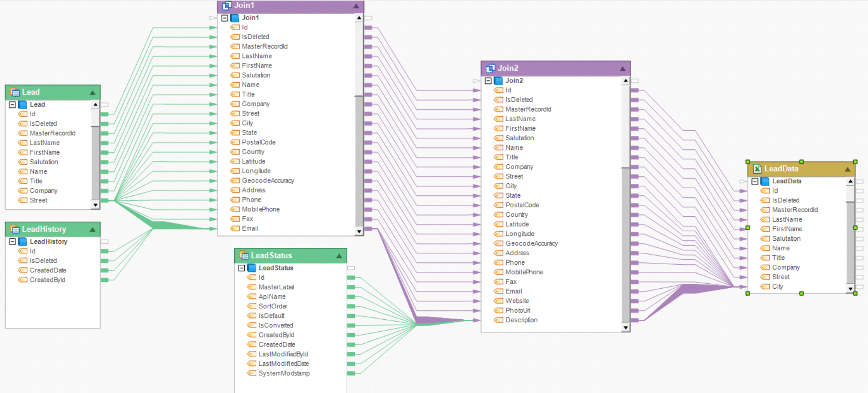Screen dimensions: 868x393
Task: Minimize the LeadHistory object using header arrow
Action: [92, 230]
